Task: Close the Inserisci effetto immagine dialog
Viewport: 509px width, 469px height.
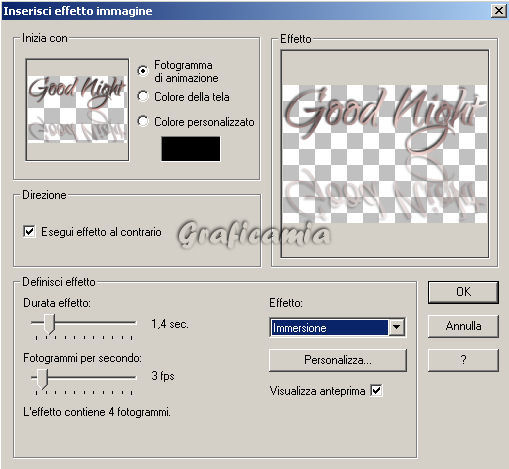Action: pyautogui.click(x=499, y=11)
